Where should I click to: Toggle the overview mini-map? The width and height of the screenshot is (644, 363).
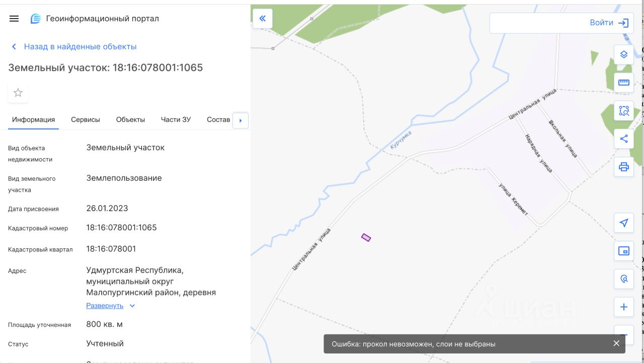pos(624,251)
